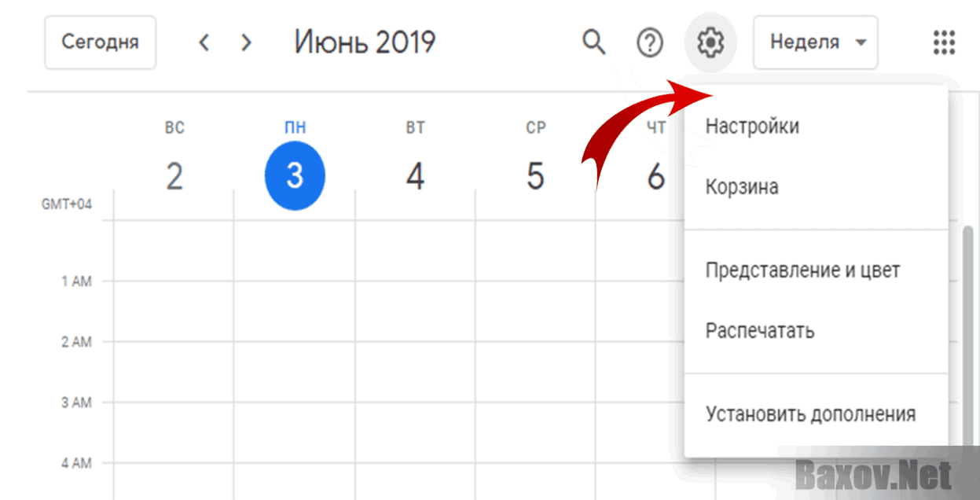Screen dimensions: 980x500
Task: Click the highlighted Monday 3 date circle
Action: (295, 176)
